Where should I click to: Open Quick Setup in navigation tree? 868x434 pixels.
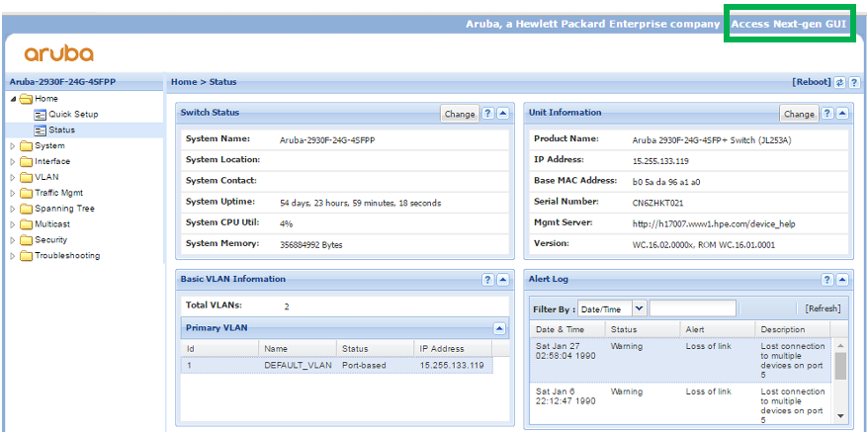coord(66,115)
